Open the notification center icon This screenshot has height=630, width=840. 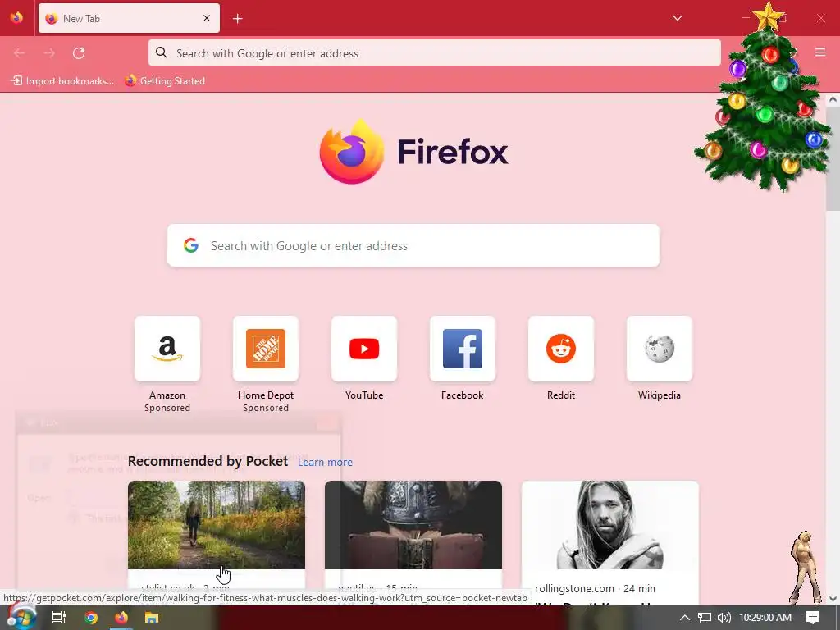point(813,618)
